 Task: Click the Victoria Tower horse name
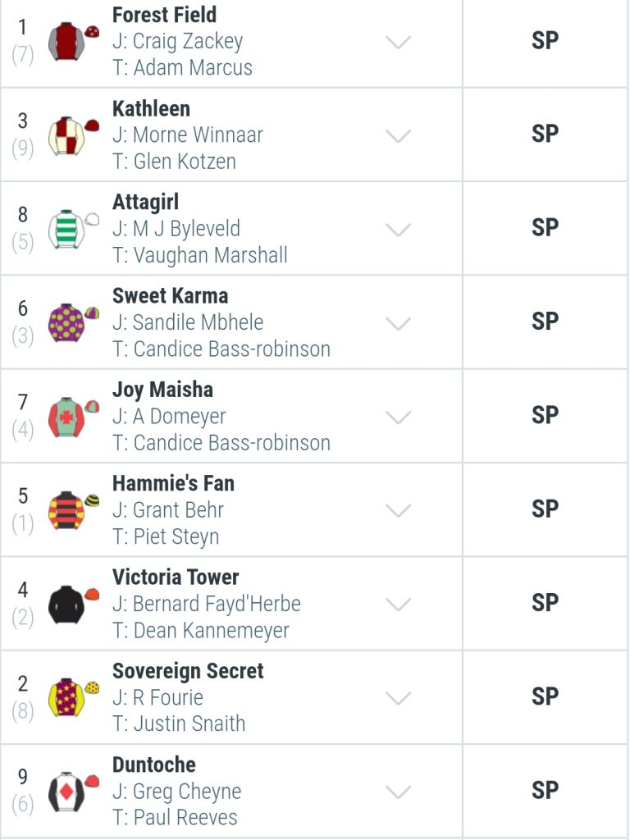[176, 577]
